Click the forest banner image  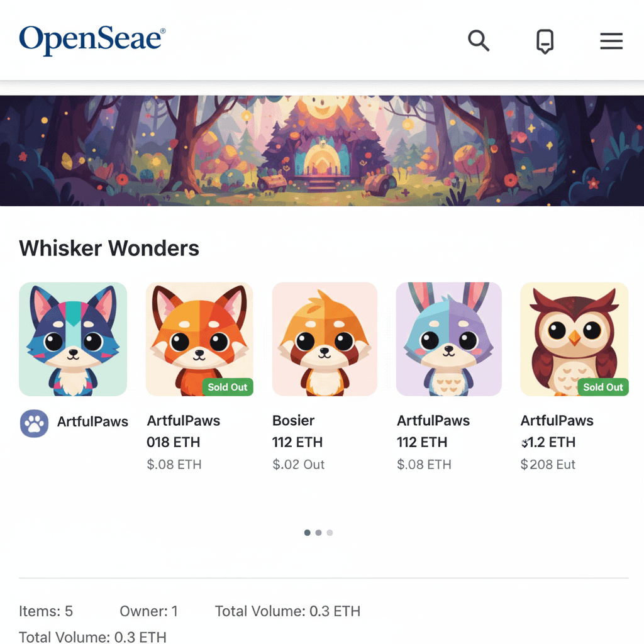[x=322, y=151]
